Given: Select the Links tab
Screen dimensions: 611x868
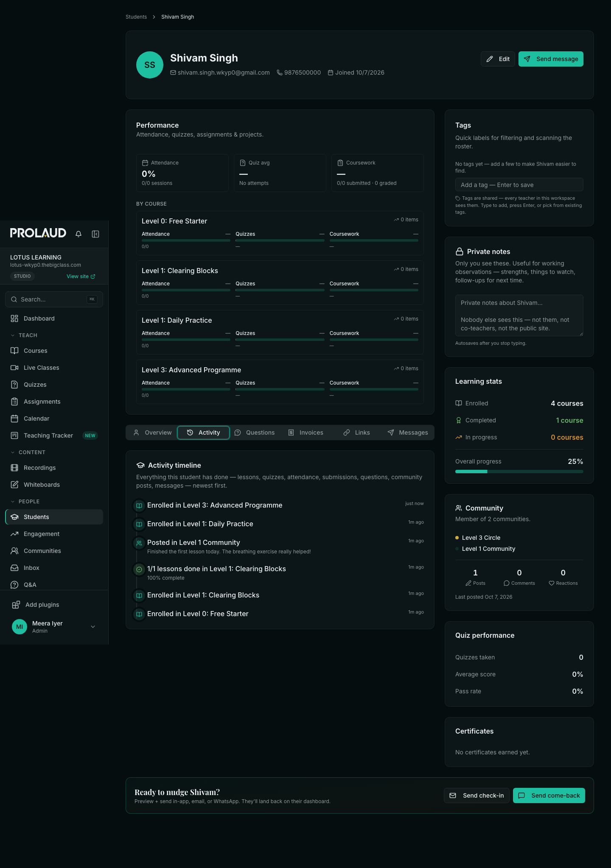Looking at the screenshot, I should [x=356, y=433].
